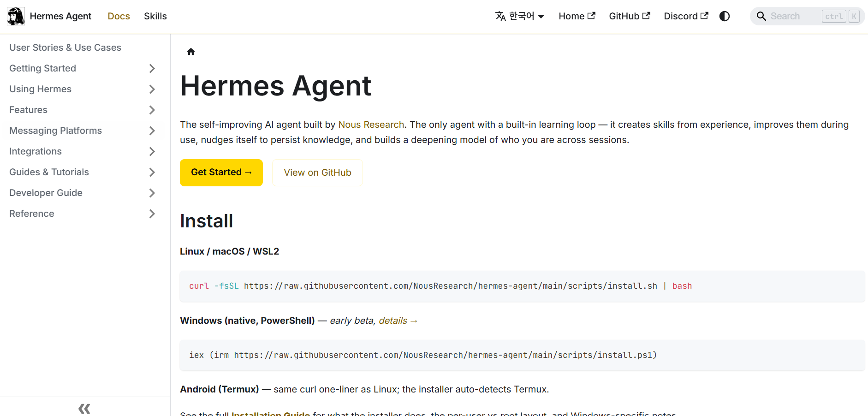Expand the Reference section chevron
The image size is (868, 416).
(x=152, y=214)
